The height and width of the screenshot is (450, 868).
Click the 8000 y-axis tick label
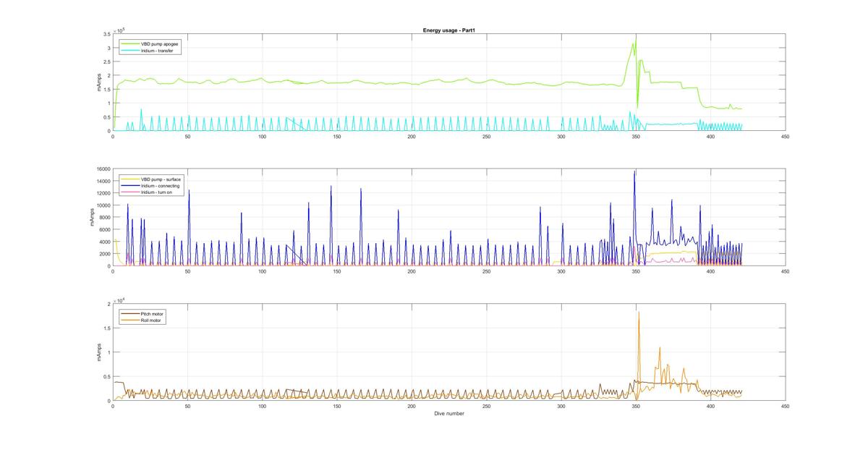(103, 218)
